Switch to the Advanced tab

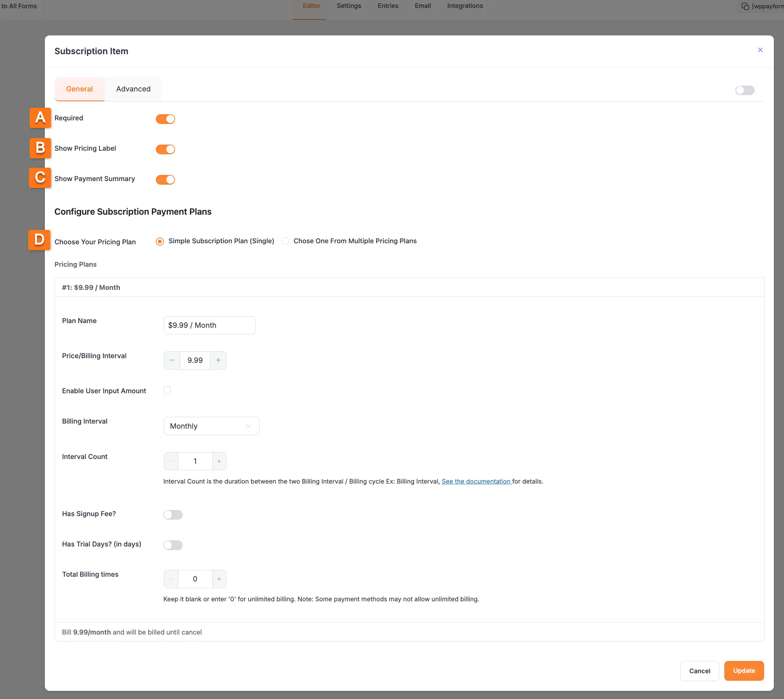133,89
